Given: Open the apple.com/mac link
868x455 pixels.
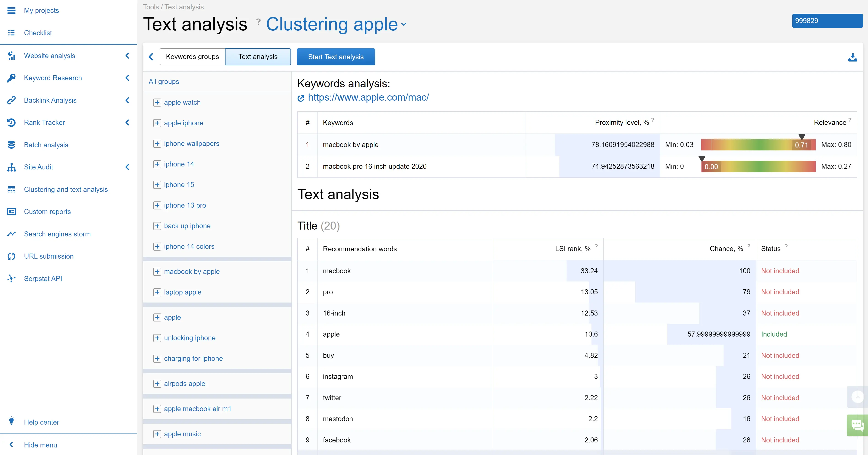Looking at the screenshot, I should (x=368, y=98).
